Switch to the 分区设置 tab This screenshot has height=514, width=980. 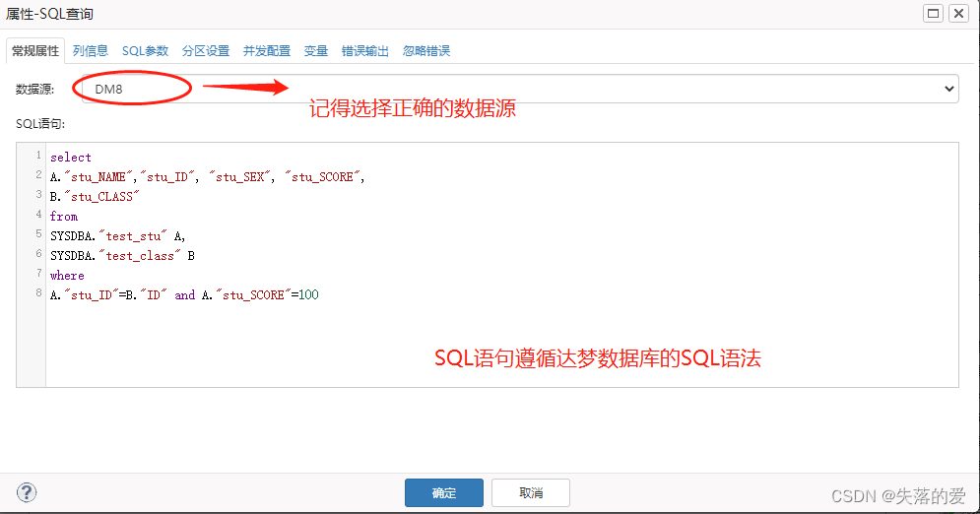click(206, 50)
